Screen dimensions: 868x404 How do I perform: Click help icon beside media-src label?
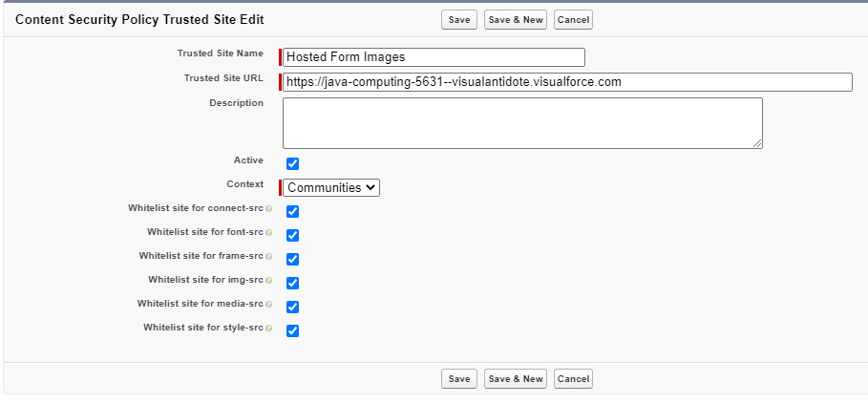(x=269, y=305)
